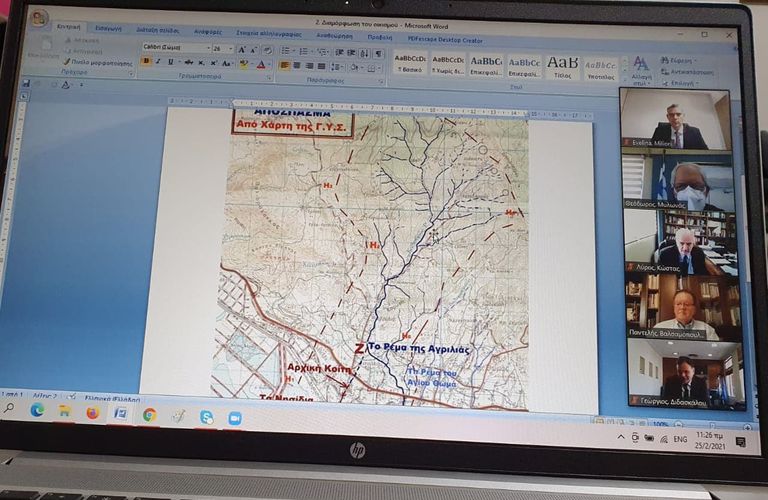Click the Find (Εύρεση) button
The width and height of the screenshot is (768, 500).
click(x=677, y=60)
